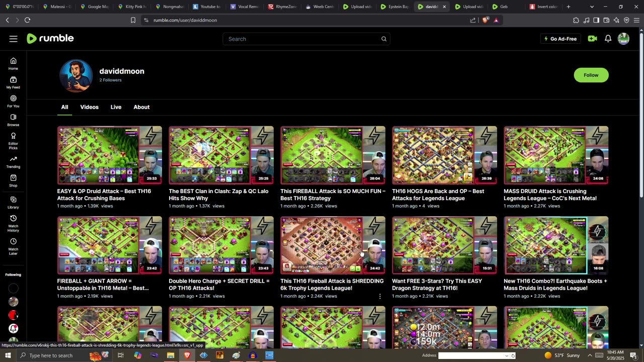Viewport: 644px width, 362px height.
Task: Open Home in the sidebar
Action: pos(13,64)
